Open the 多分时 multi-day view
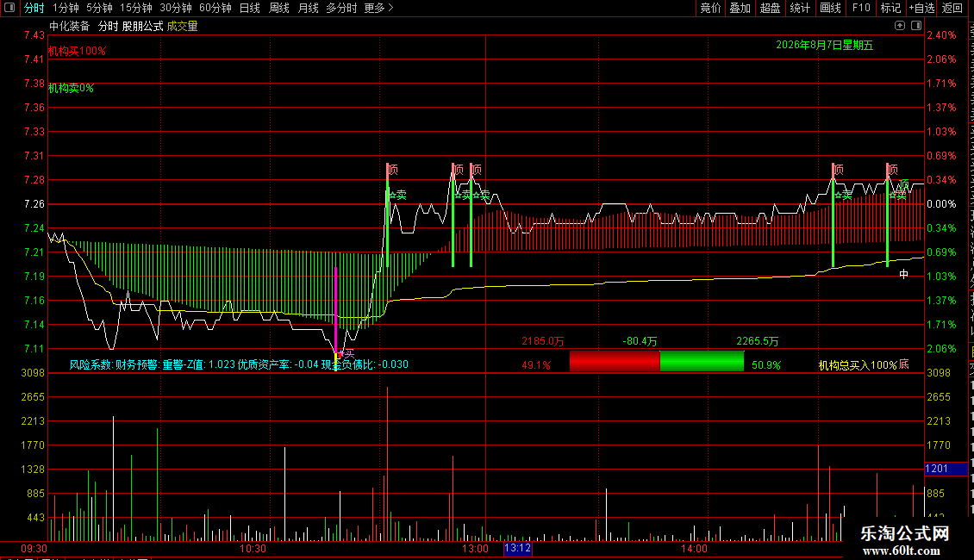This screenshot has width=974, height=560. click(341, 8)
